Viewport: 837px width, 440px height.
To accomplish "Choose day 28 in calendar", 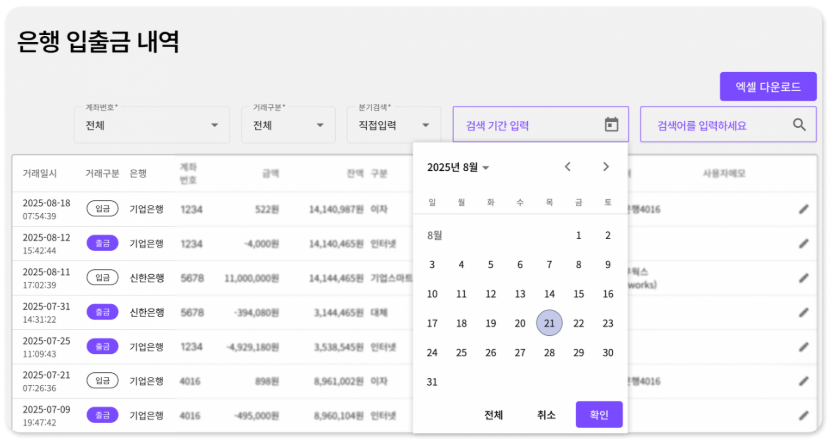I will coord(549,352).
